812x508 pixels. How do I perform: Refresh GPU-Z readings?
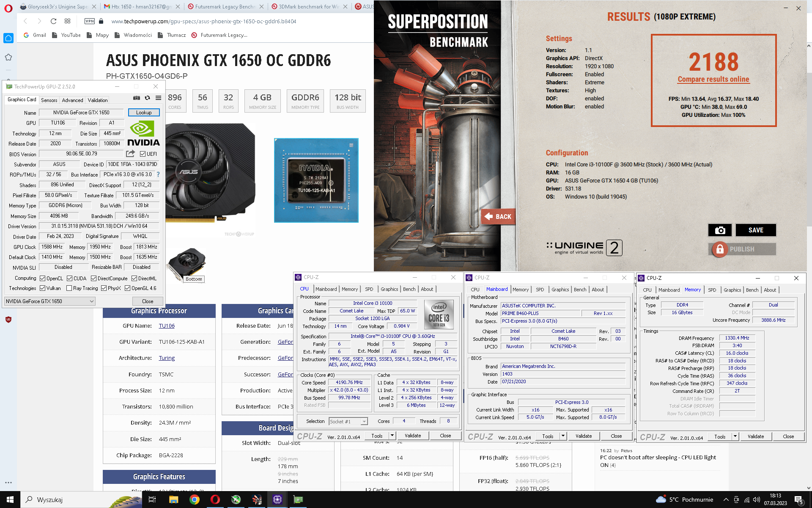tap(147, 98)
